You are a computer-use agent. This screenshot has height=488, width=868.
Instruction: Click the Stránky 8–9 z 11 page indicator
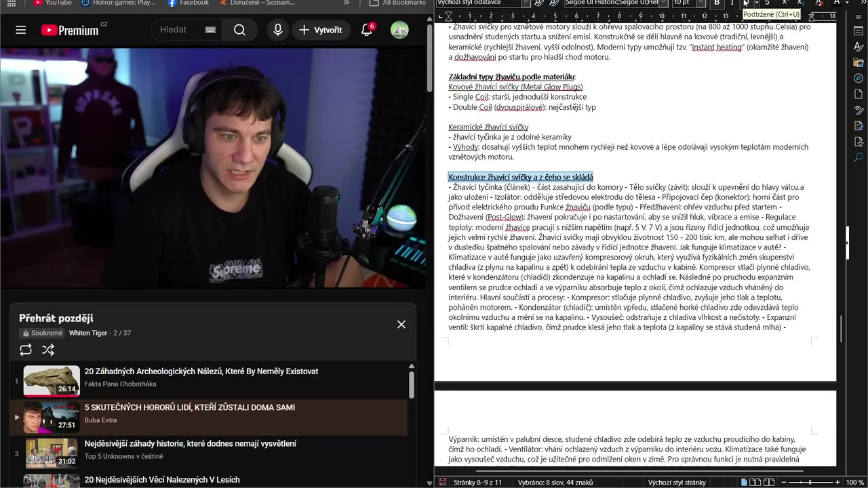[478, 483]
